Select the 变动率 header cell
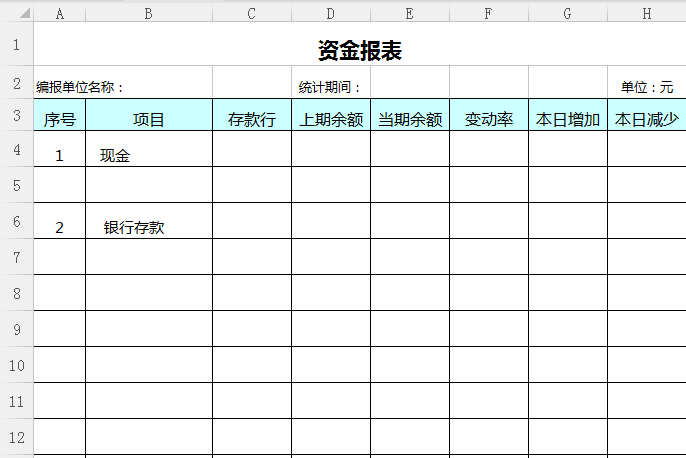The image size is (686, 458). 489,120
